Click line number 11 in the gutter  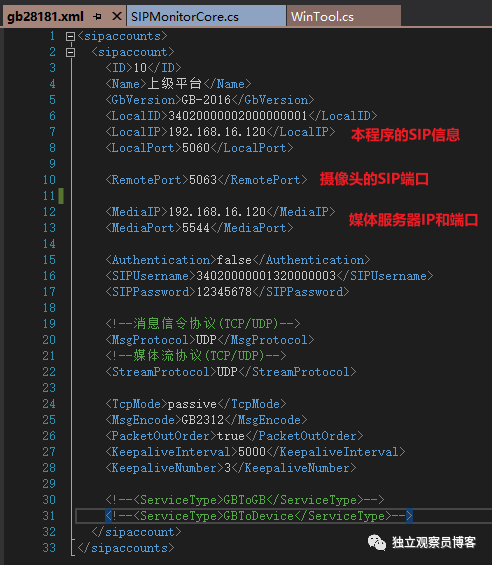click(49, 196)
